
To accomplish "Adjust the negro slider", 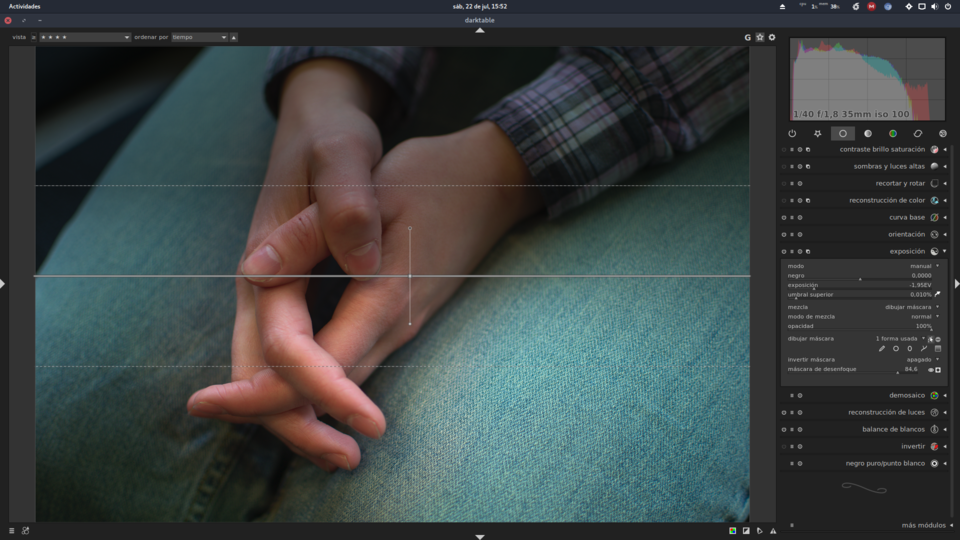I will (860, 276).
